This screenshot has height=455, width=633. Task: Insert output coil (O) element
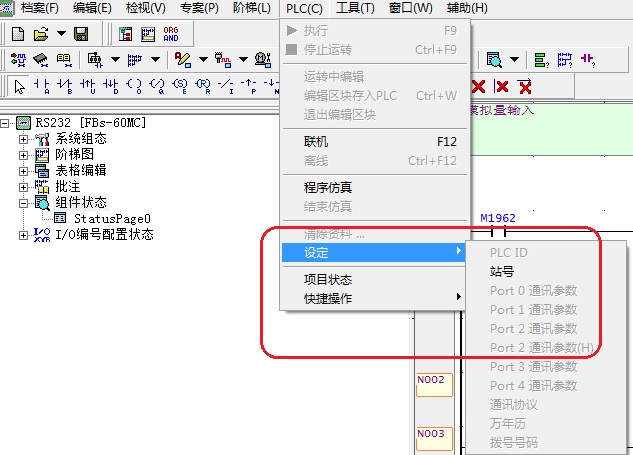point(134,86)
